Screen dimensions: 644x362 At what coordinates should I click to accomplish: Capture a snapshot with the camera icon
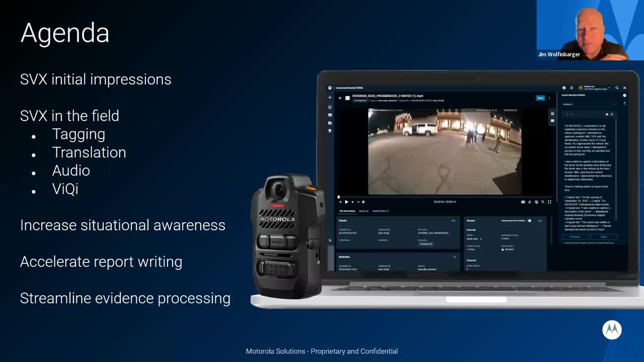coord(523,202)
